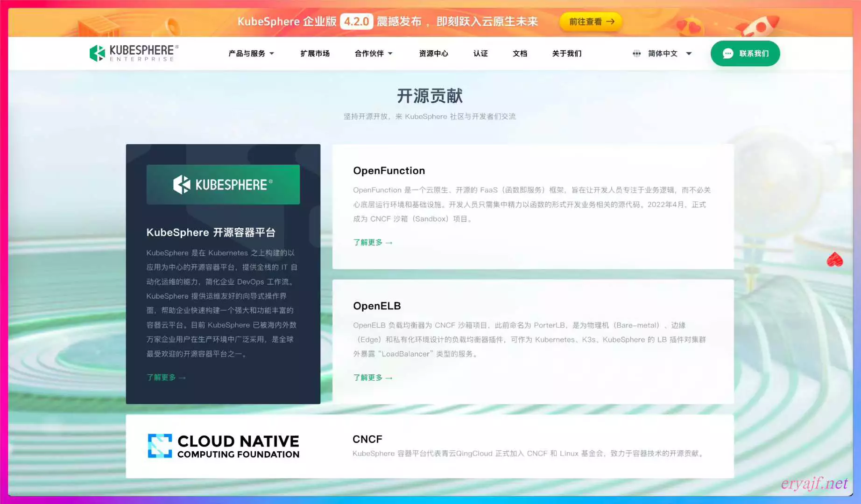Click the Cloud Native Computing Foundation logo

[x=223, y=446]
